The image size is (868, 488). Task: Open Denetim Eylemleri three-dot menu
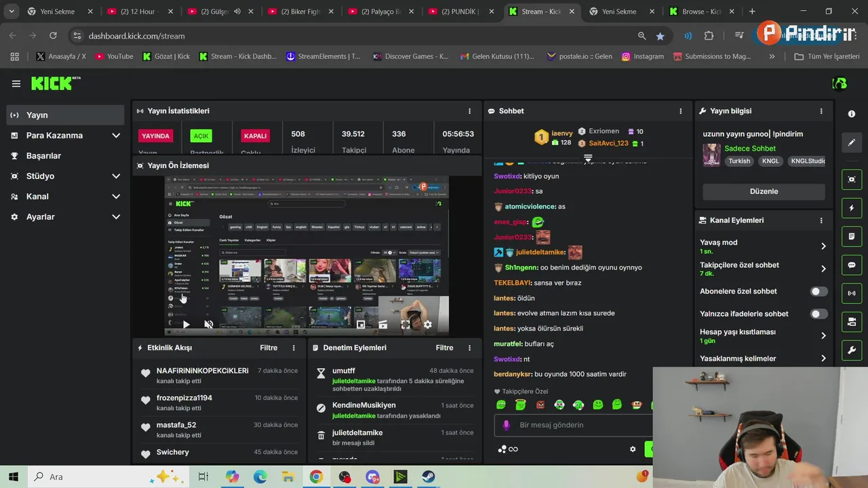pos(469,348)
